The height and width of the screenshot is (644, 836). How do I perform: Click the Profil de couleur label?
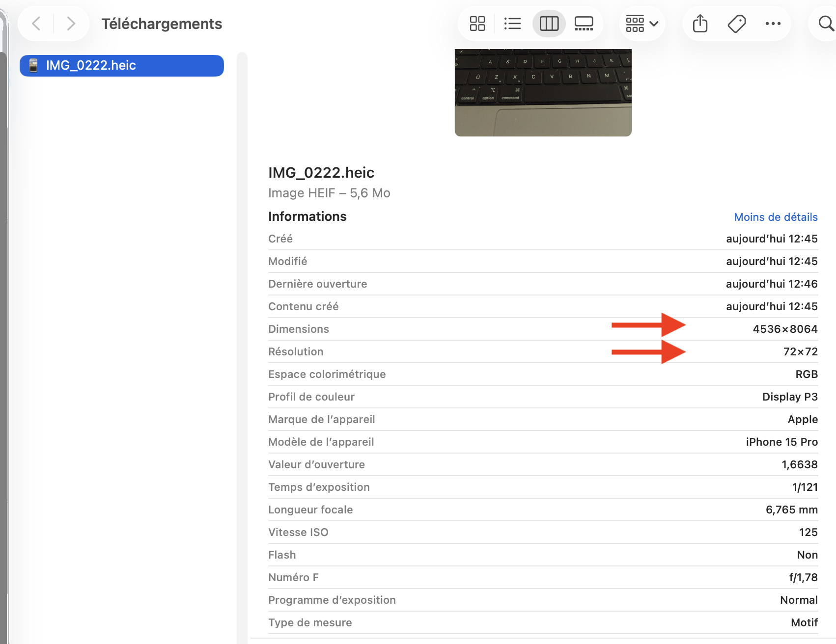pos(311,397)
